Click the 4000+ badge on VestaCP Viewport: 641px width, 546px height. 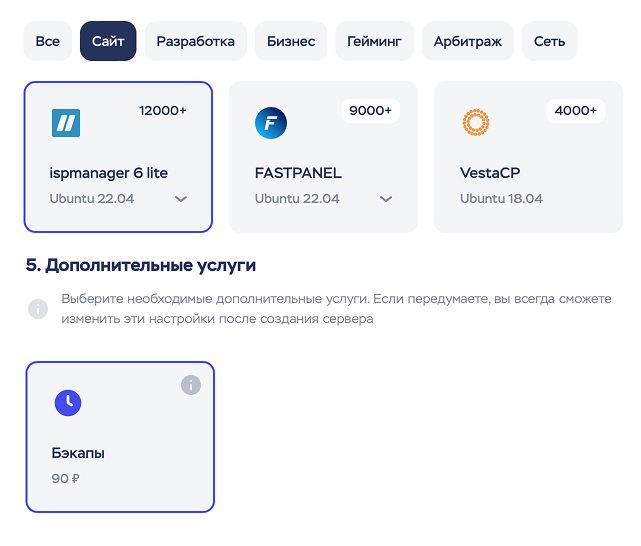[575, 110]
